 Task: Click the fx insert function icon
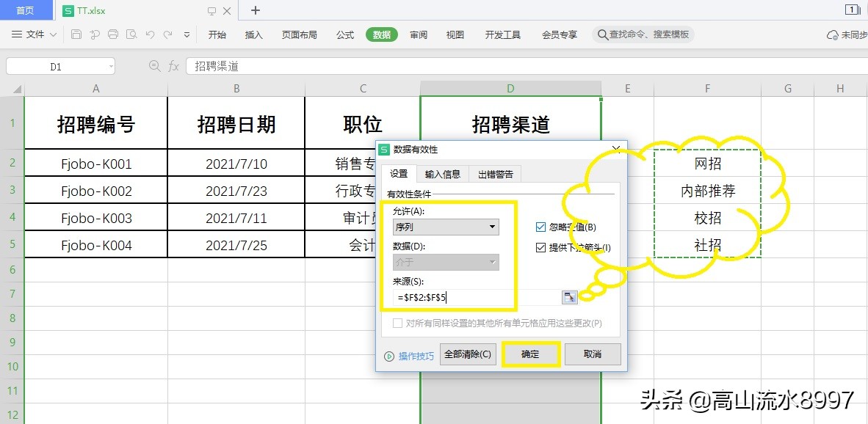click(174, 66)
